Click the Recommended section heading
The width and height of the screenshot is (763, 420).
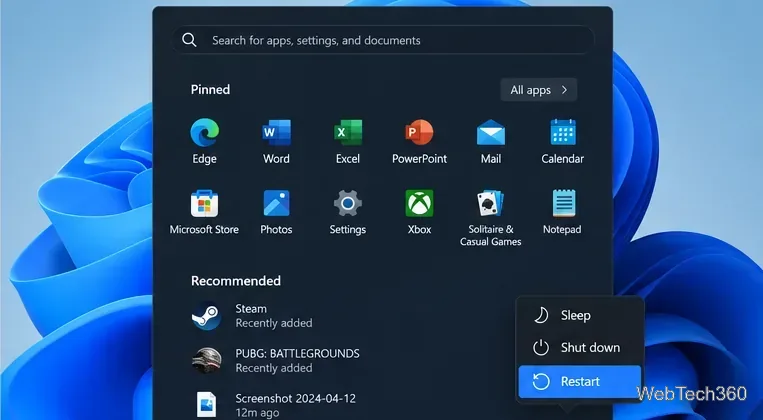pyautogui.click(x=236, y=281)
